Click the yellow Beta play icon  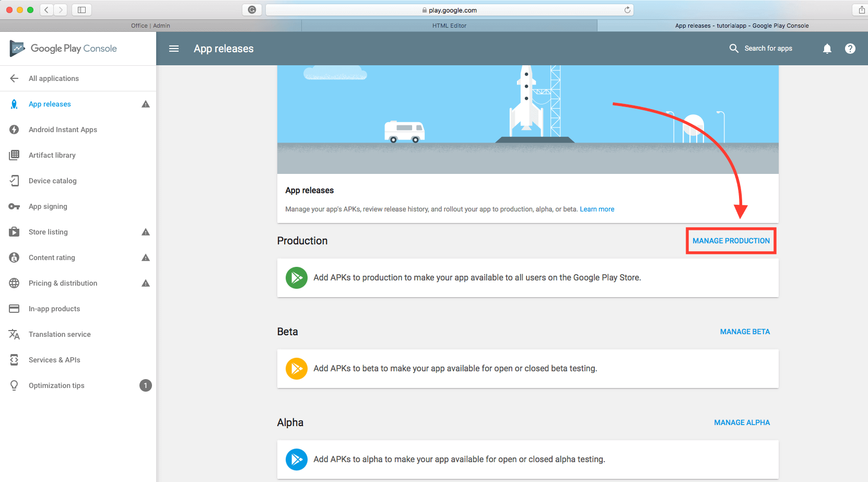click(297, 369)
